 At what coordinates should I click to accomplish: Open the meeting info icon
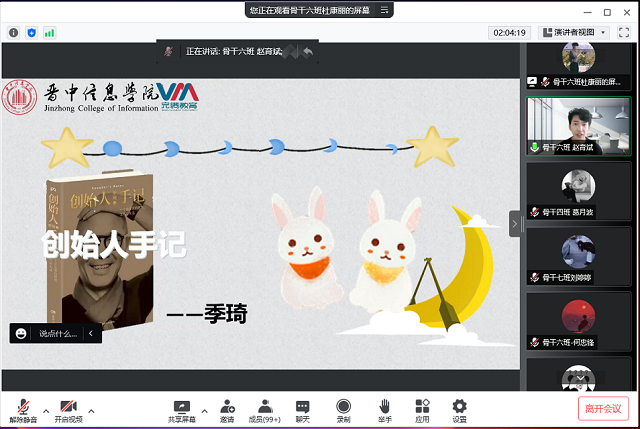[x=13, y=33]
